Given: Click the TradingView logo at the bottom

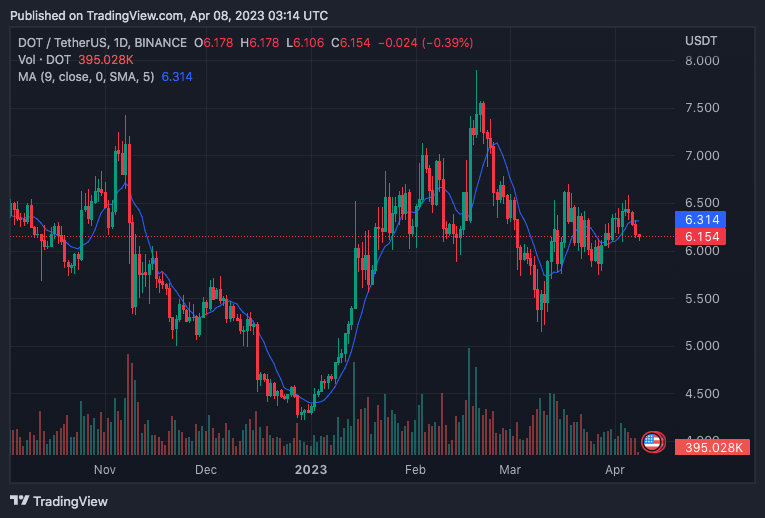Looking at the screenshot, I should [x=59, y=501].
